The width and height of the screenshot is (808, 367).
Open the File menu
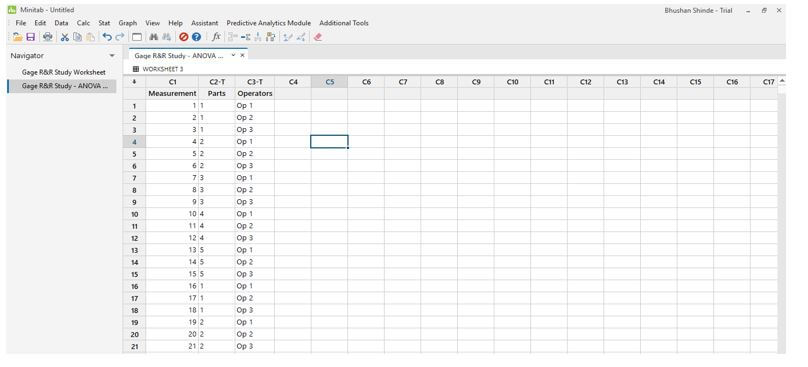(x=21, y=23)
